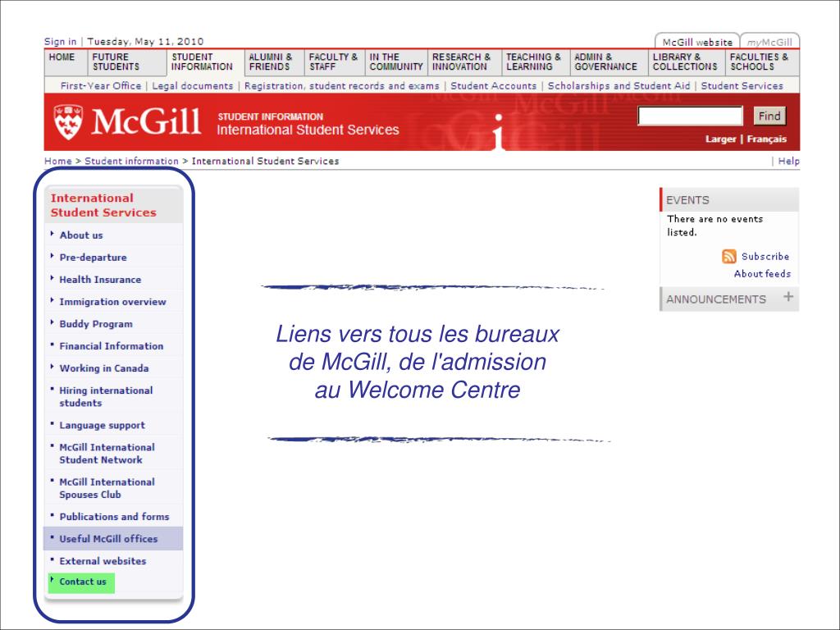Open the First-Year Office link

pyautogui.click(x=101, y=85)
